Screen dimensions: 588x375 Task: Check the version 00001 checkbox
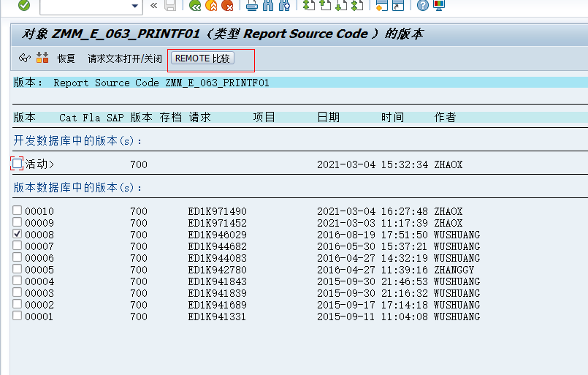[17, 315]
